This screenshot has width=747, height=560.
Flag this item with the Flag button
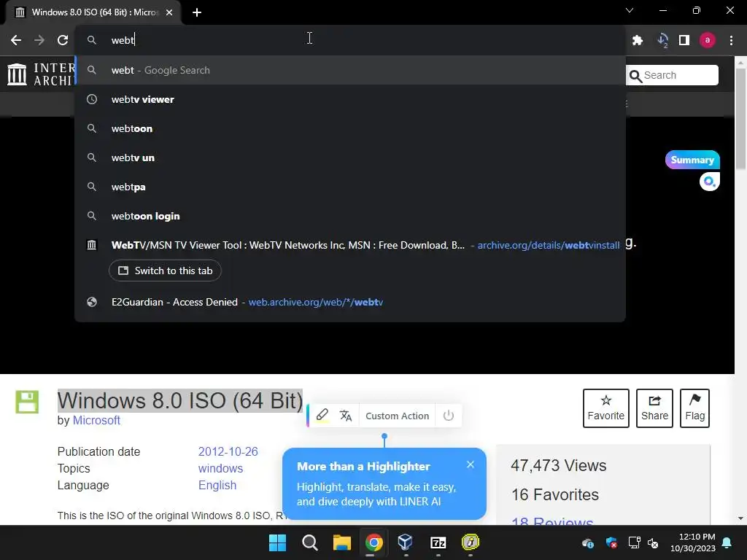point(694,408)
